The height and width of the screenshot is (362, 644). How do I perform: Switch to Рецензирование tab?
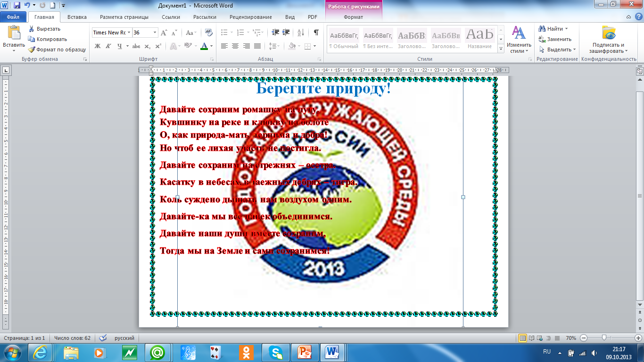tap(250, 17)
